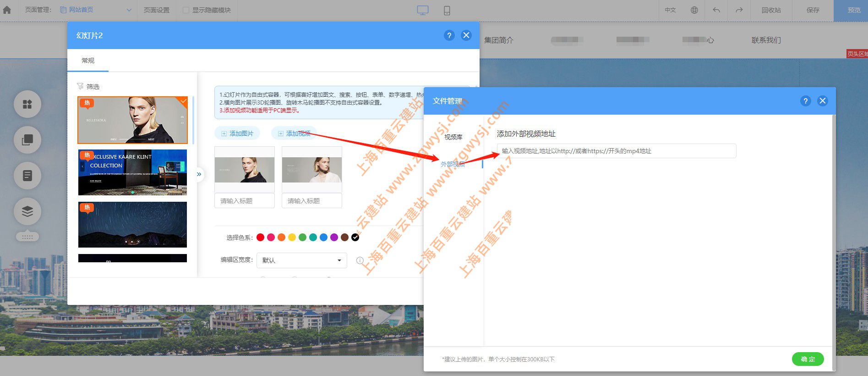Switch to mobile preview icon
This screenshot has height=376, width=868.
point(447,10)
